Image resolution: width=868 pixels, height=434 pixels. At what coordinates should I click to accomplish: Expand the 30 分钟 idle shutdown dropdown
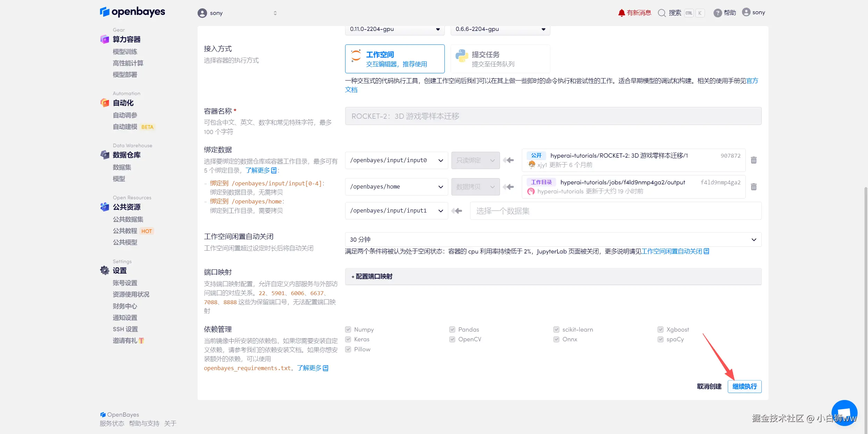553,240
